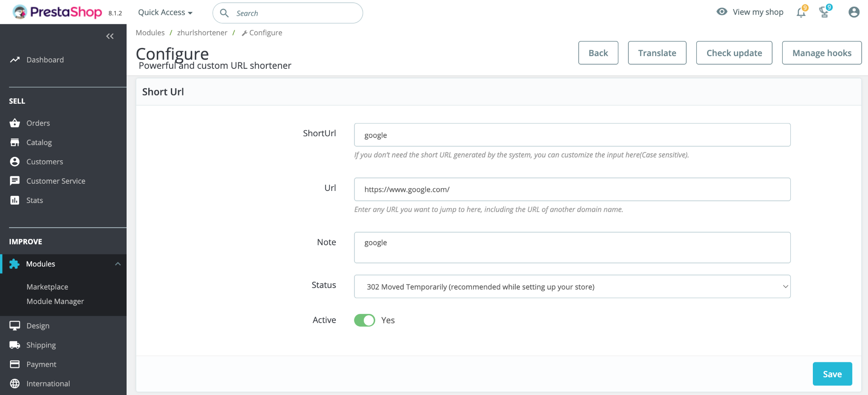Click the Shipping truck icon
868x395 pixels.
tap(15, 345)
